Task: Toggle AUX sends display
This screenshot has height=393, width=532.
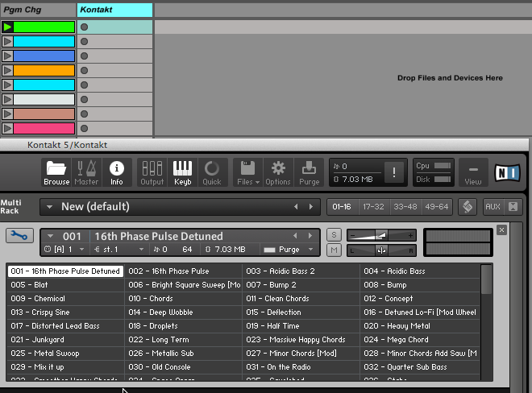Action: point(493,206)
